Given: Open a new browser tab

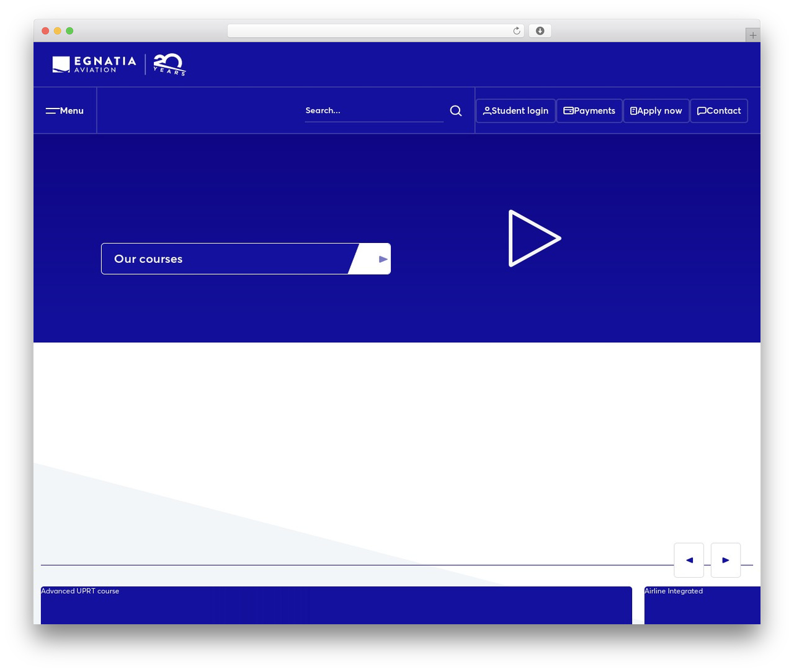Looking at the screenshot, I should pyautogui.click(x=753, y=35).
